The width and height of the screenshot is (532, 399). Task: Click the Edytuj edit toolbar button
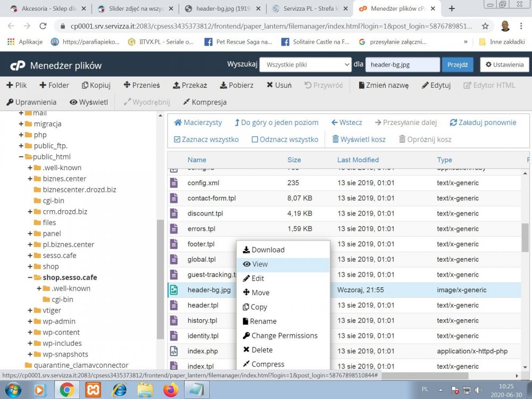(436, 85)
